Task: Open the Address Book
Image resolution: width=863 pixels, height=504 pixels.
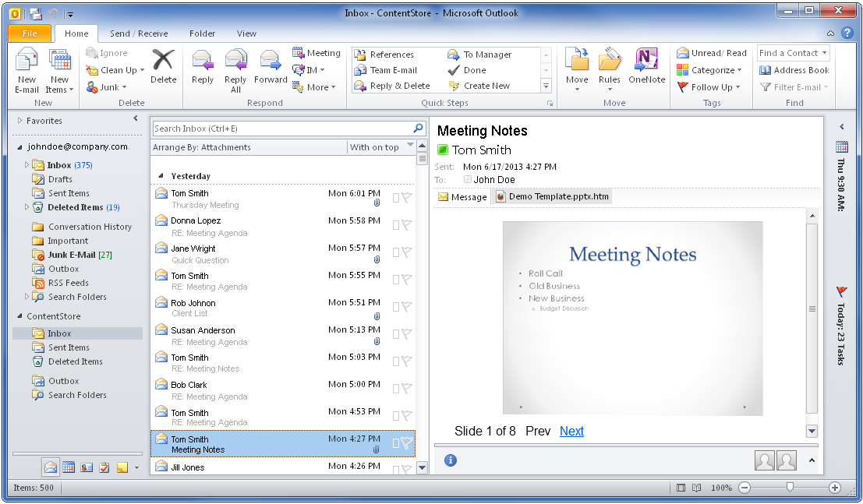Action: click(794, 70)
